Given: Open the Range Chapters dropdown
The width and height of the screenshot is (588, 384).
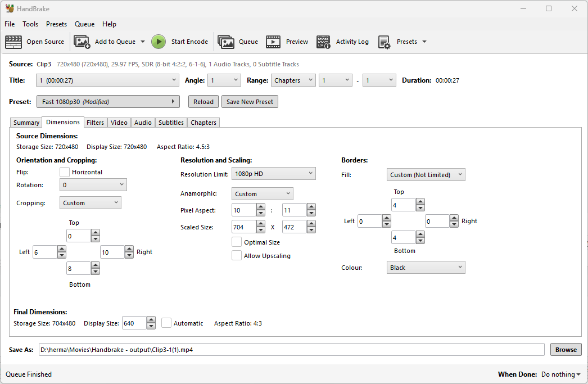Looking at the screenshot, I should click(x=293, y=80).
